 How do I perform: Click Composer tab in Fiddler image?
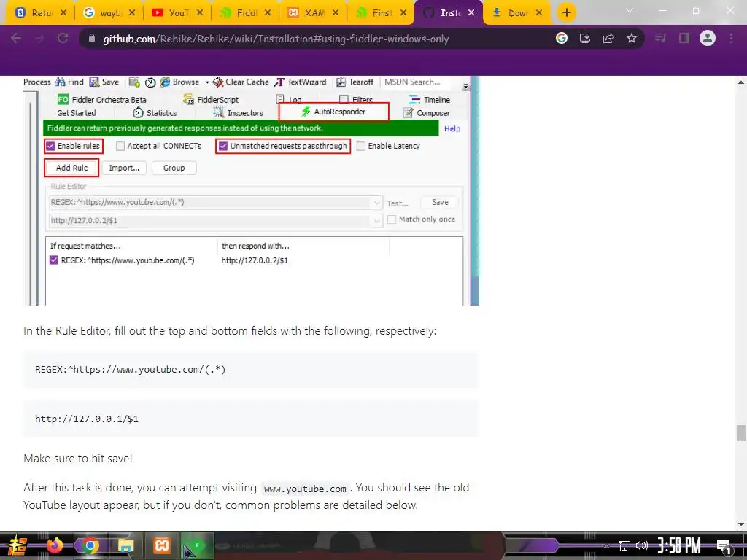pos(427,113)
